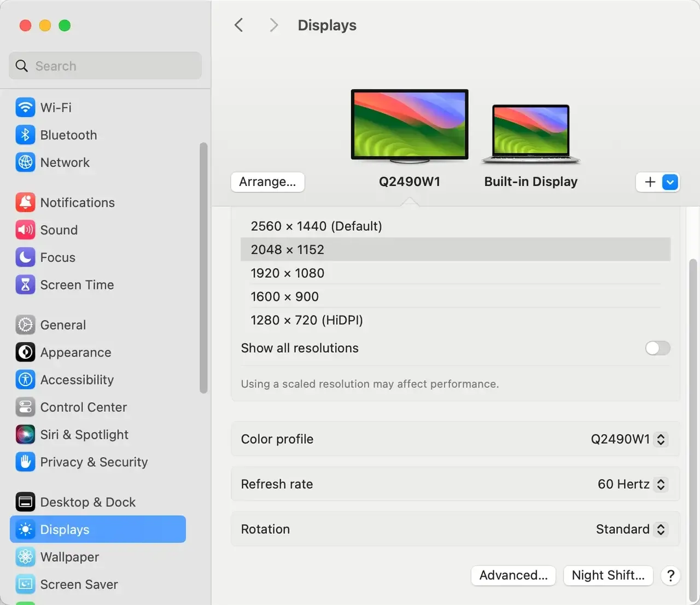Select the Built-in Display label
The width and height of the screenshot is (700, 605).
tap(530, 182)
